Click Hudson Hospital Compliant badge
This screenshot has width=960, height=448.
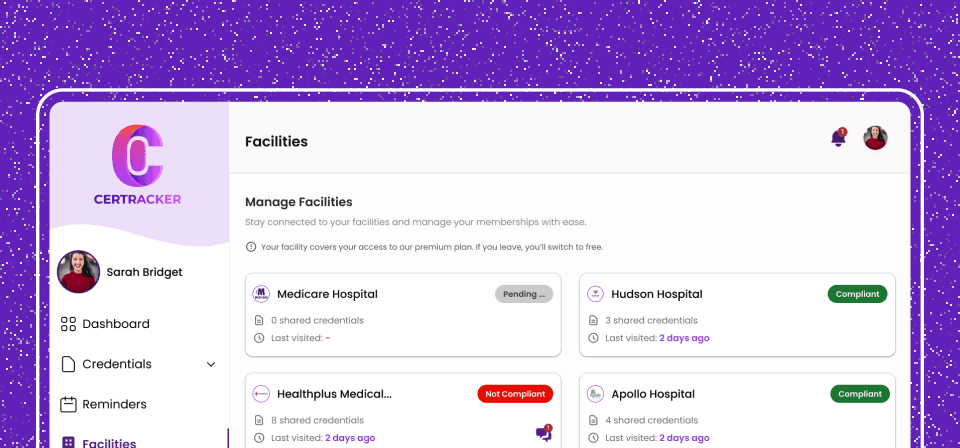coord(857,294)
